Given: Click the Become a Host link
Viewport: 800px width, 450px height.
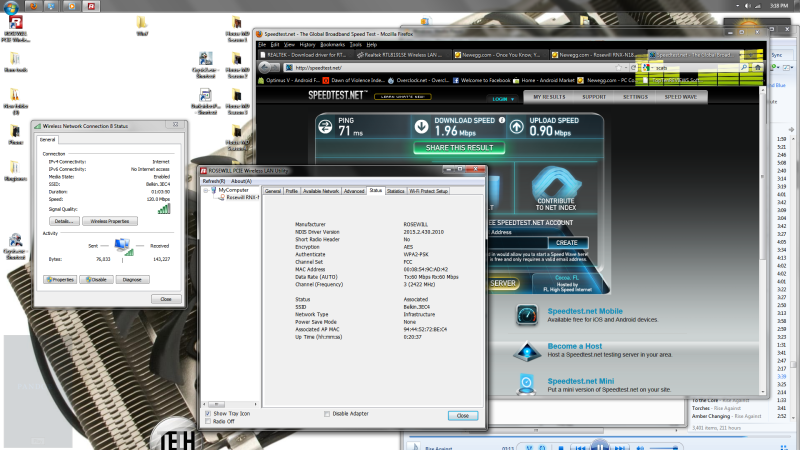Looking at the screenshot, I should click(x=574, y=346).
